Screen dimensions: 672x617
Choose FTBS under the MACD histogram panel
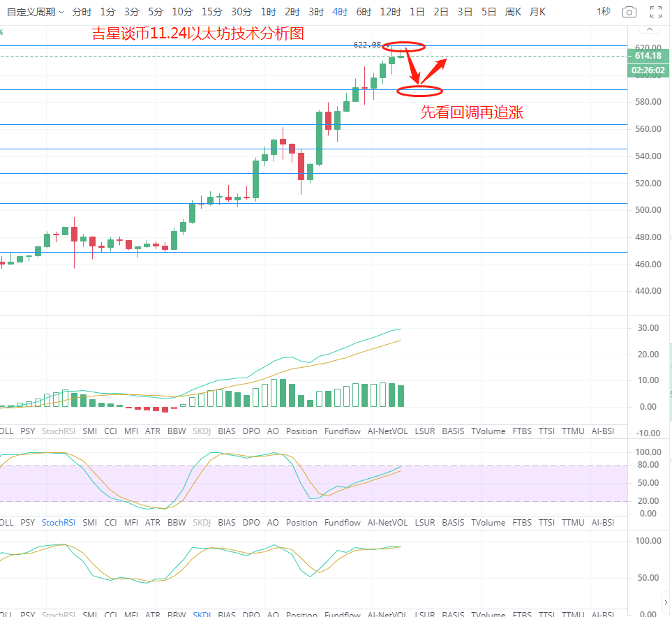pyautogui.click(x=522, y=431)
